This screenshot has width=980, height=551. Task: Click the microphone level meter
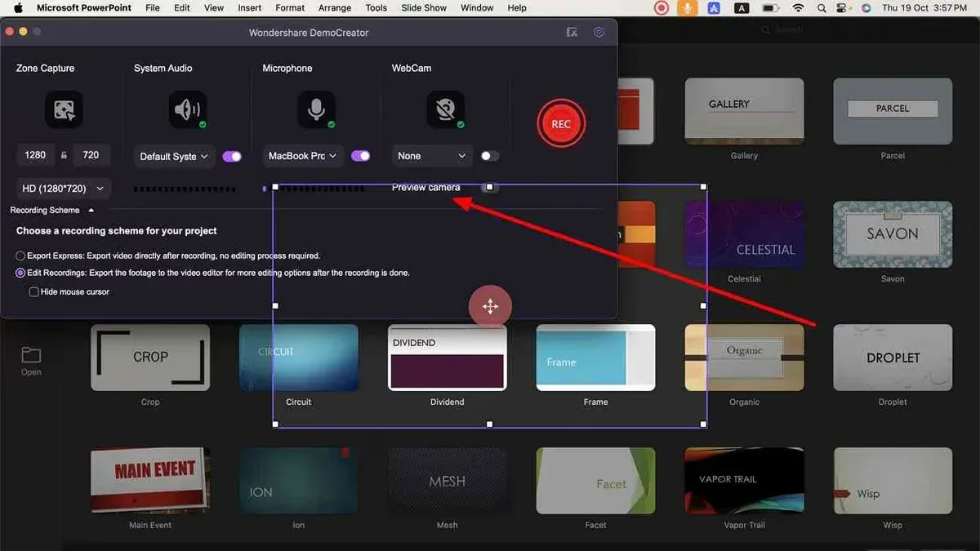point(314,189)
